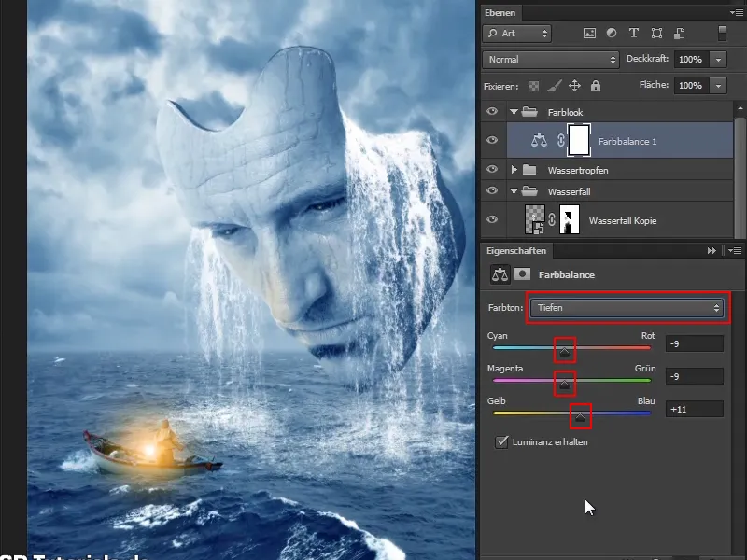Filter layers by smart object icon
Viewport: 747px width, 560px height.
(x=680, y=33)
